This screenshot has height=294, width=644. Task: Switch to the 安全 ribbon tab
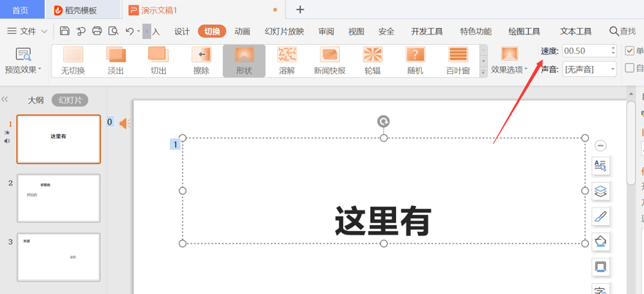pos(387,32)
